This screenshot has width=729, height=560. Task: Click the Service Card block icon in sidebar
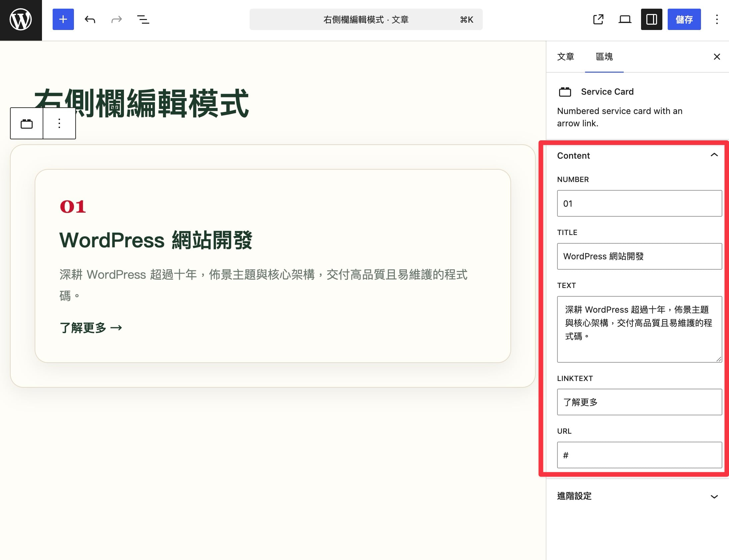[x=565, y=92]
